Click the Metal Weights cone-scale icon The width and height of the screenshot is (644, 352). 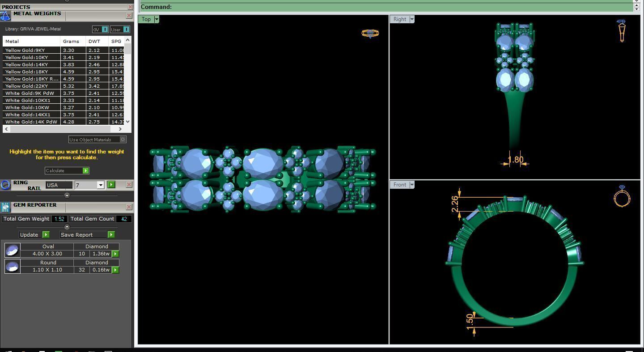click(x=5, y=16)
